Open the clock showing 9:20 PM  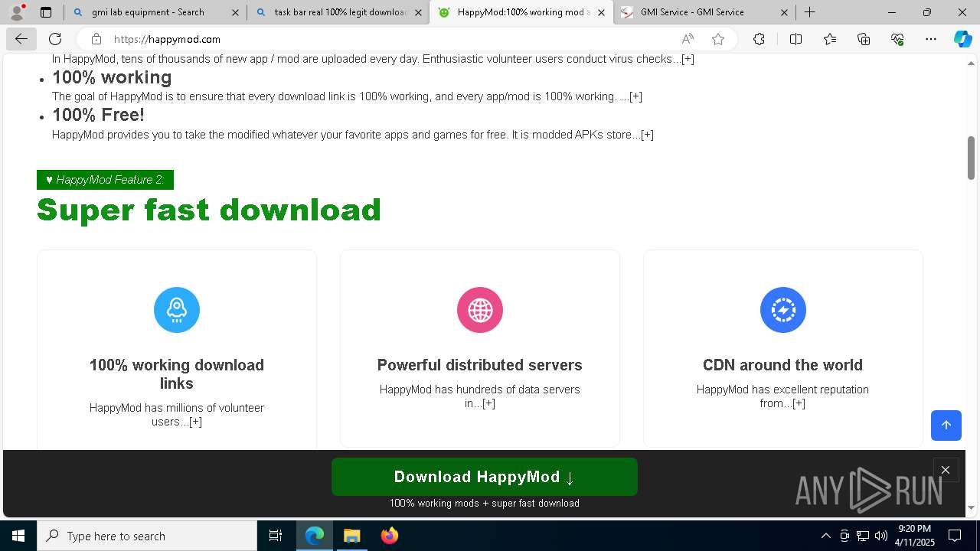point(915,536)
